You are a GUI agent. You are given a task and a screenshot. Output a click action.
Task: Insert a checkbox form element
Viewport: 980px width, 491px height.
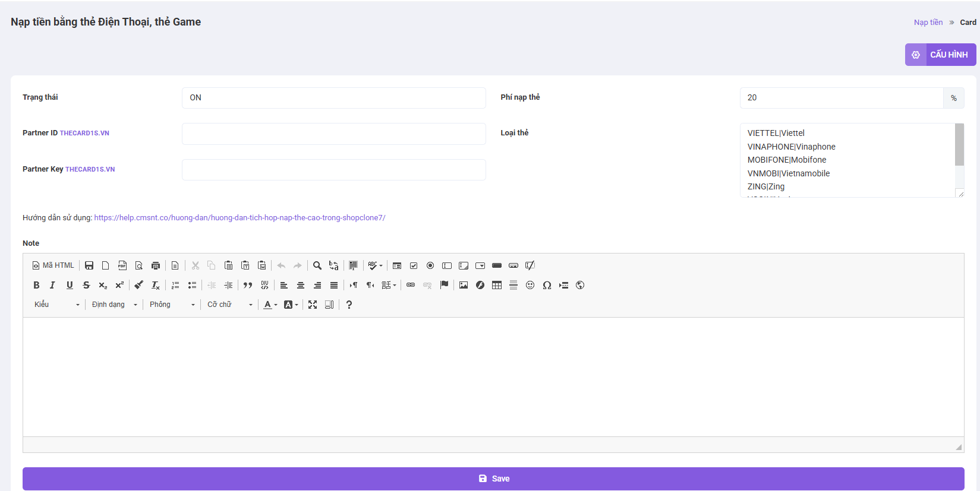tap(414, 265)
